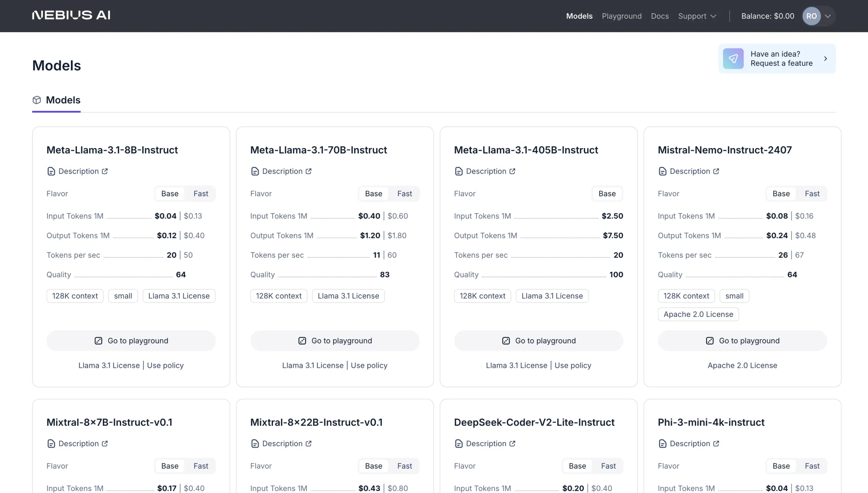Click playground dice icon in Meta-Llama-3.1-70B card

coord(302,341)
